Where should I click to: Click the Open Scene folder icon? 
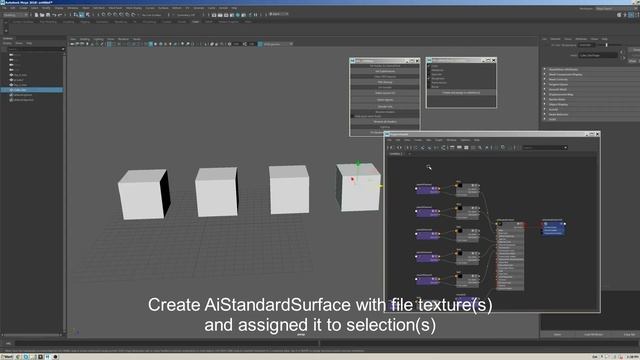(42, 15)
